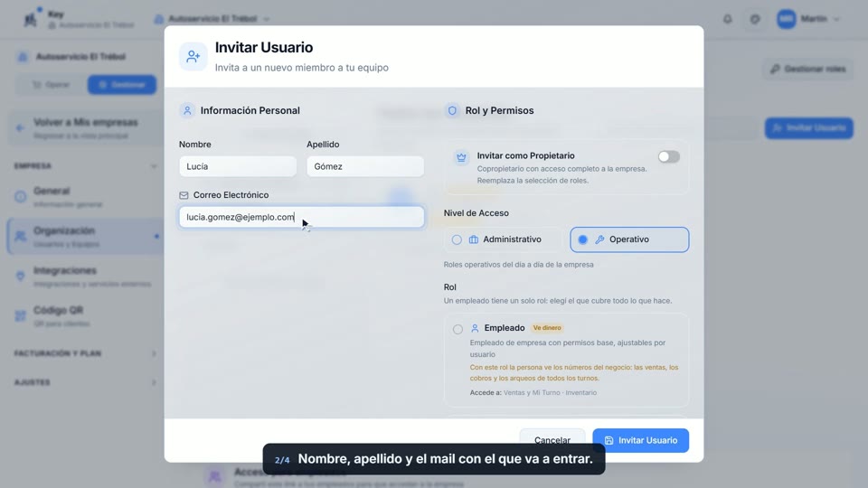Click the blue Invitar Usuario submit button
The height and width of the screenshot is (488, 868).
(x=640, y=440)
